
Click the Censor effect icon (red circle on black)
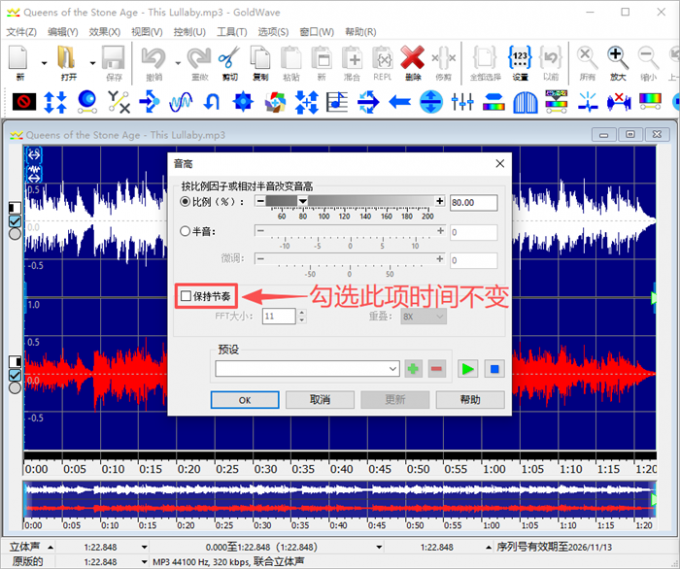click(x=24, y=102)
